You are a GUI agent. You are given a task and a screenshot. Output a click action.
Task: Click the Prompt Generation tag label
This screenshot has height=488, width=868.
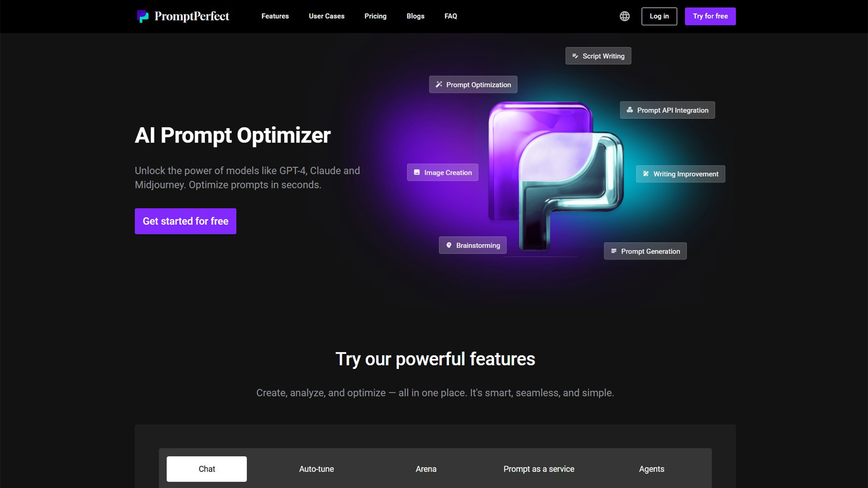[650, 251]
